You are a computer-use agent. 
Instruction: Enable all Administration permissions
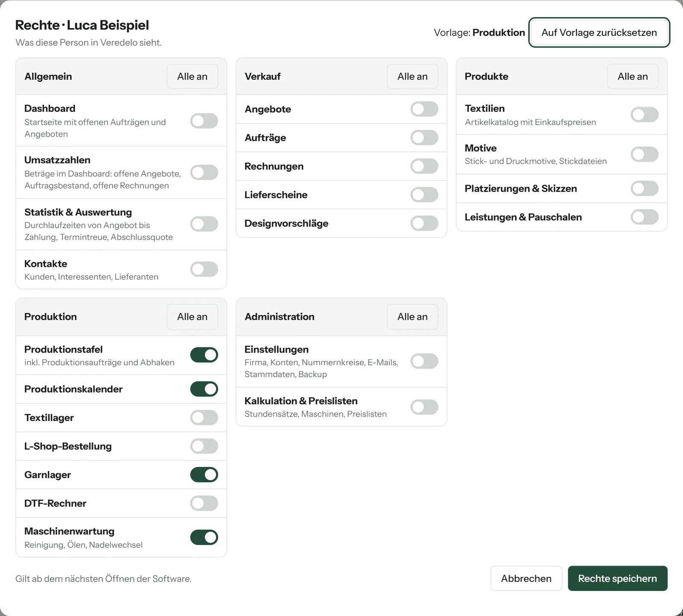click(x=412, y=317)
